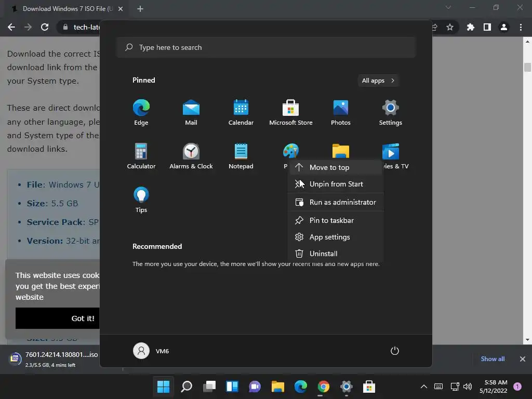Select Pin to taskbar option
This screenshot has height=399, width=532.
[x=335, y=220]
